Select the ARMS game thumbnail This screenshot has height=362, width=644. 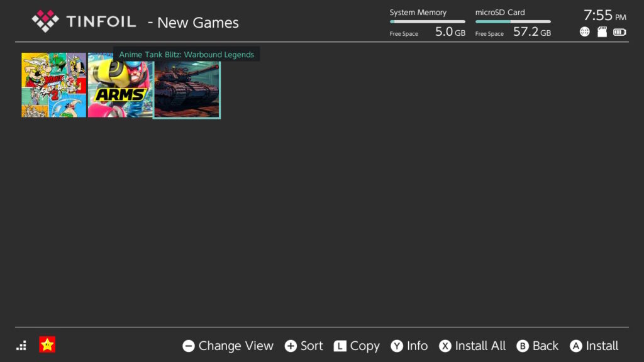coord(120,85)
